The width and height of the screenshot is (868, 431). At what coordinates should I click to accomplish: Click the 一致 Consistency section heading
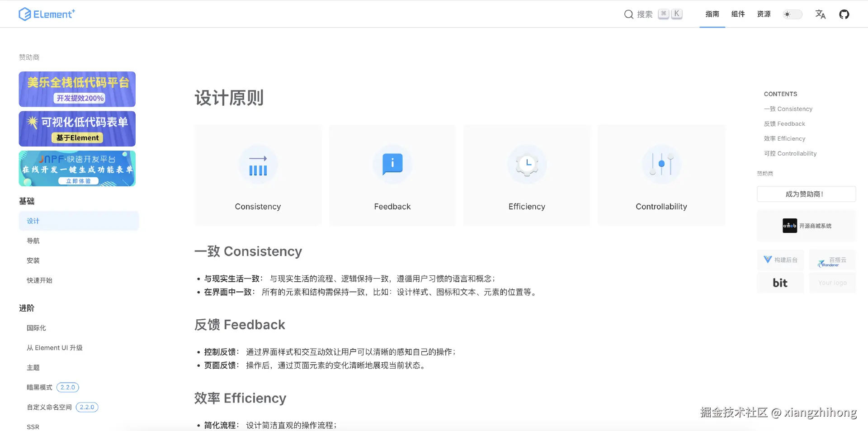click(x=248, y=251)
